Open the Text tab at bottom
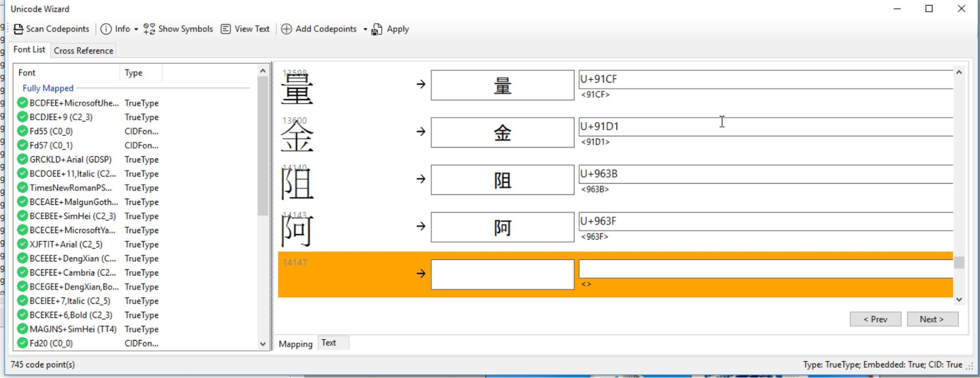Viewport: 980px width, 378px height. pos(328,343)
